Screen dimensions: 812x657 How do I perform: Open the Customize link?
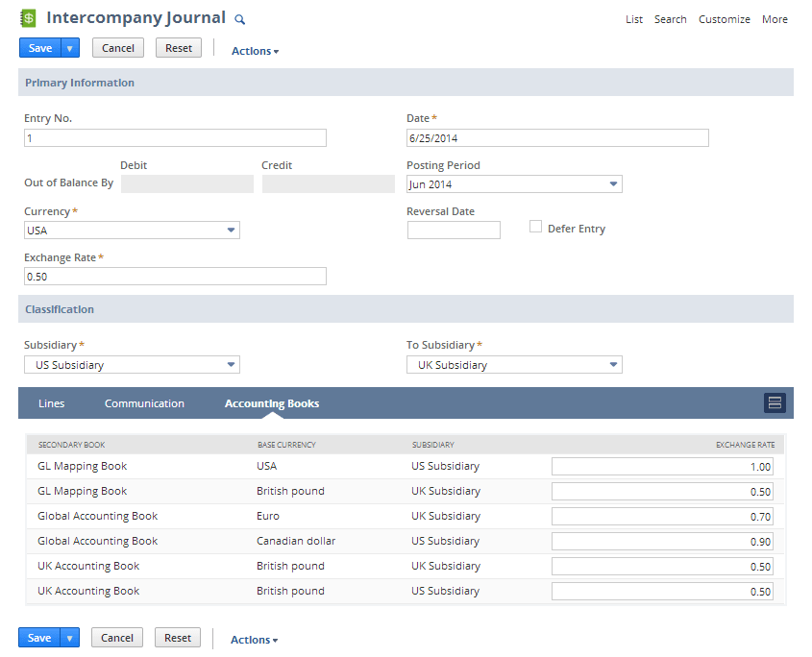pos(724,19)
